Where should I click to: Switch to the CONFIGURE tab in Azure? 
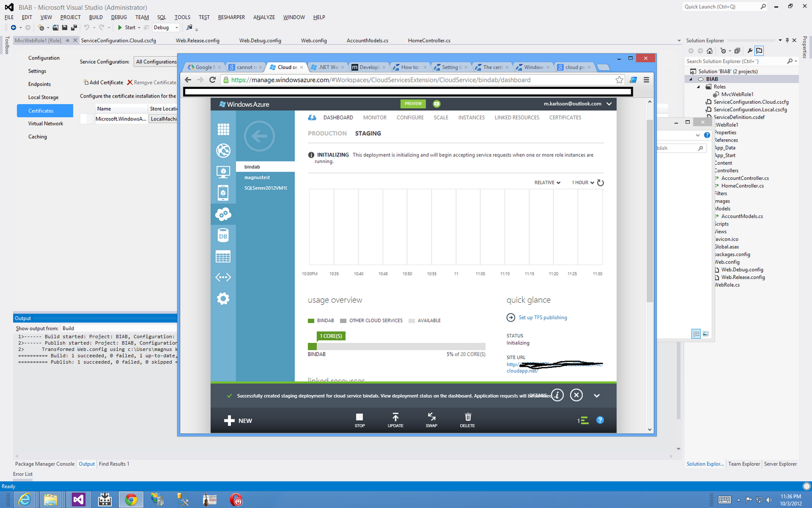(410, 117)
